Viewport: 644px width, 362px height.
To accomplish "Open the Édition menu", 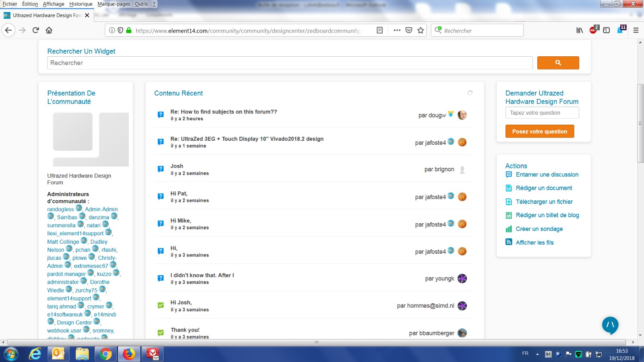I will point(30,4).
